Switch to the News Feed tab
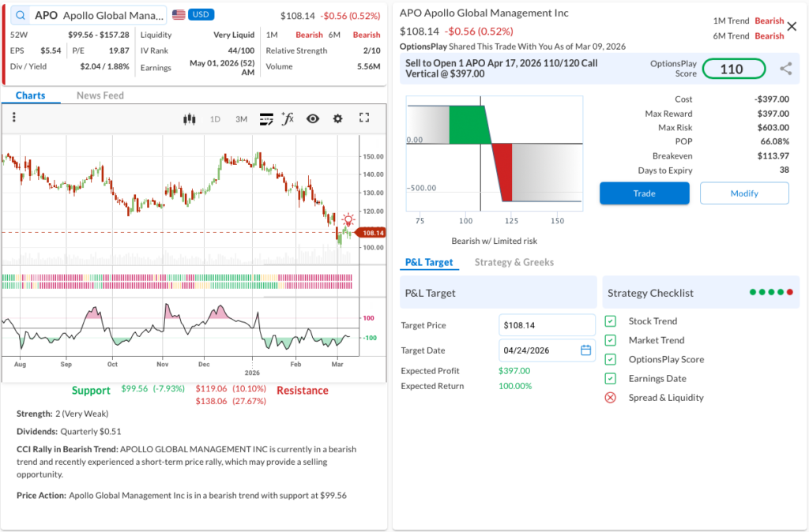The image size is (809, 532). click(100, 96)
